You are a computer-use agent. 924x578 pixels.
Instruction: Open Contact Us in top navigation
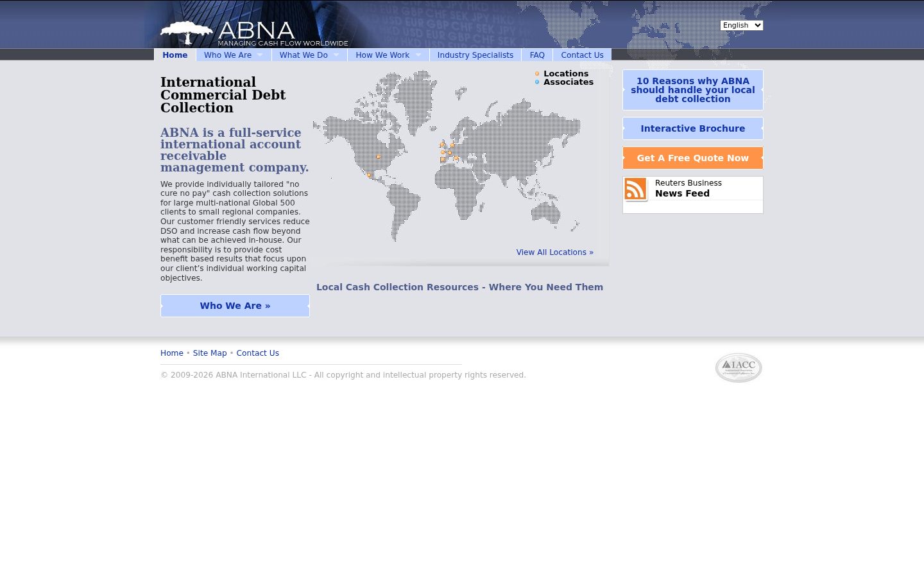[582, 55]
